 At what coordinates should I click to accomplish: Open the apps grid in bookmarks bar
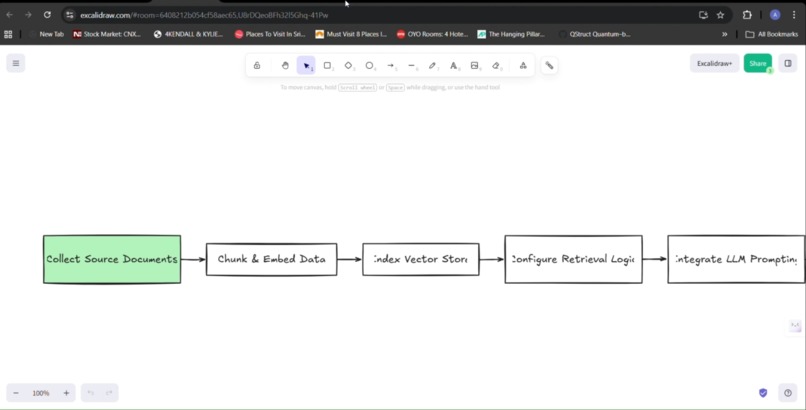tap(8, 34)
